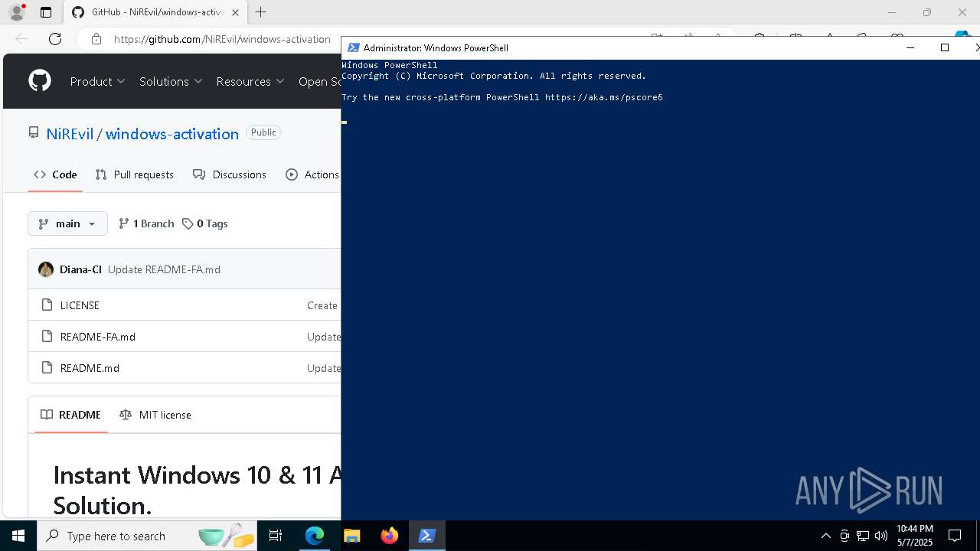This screenshot has width=980, height=551.
Task: Open the tray meet now icon
Action: coord(844,536)
